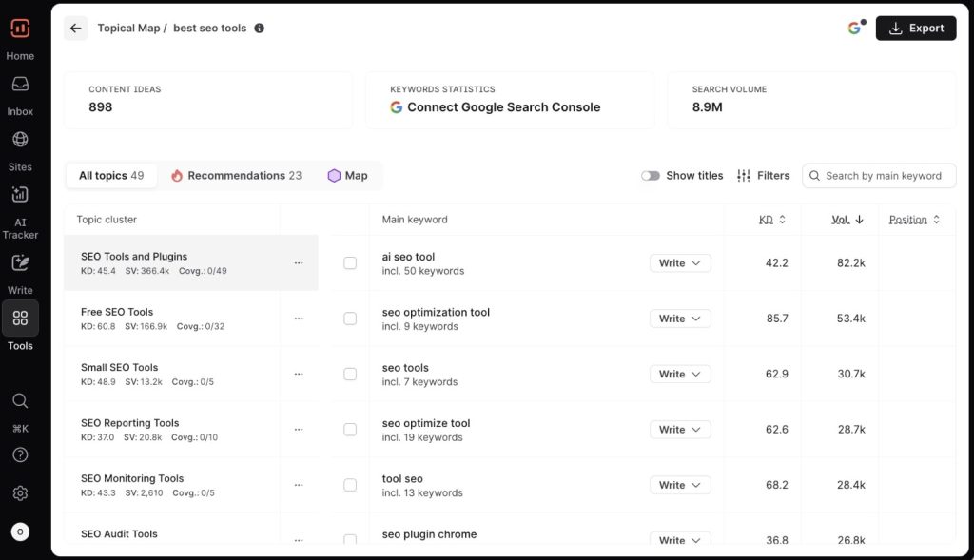Click 'seo plugin chrome' keyword text
The height and width of the screenshot is (560, 974).
point(429,534)
